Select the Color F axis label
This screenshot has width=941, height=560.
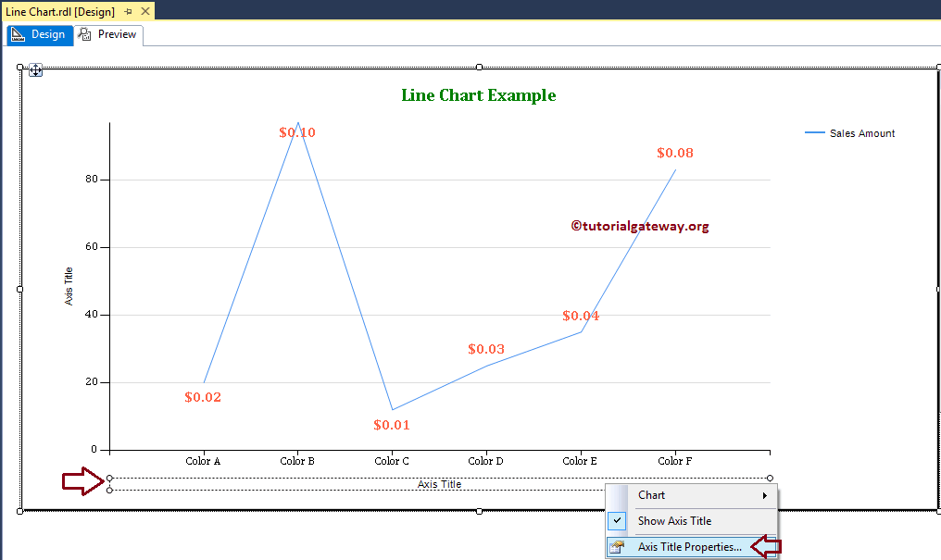[x=674, y=461]
